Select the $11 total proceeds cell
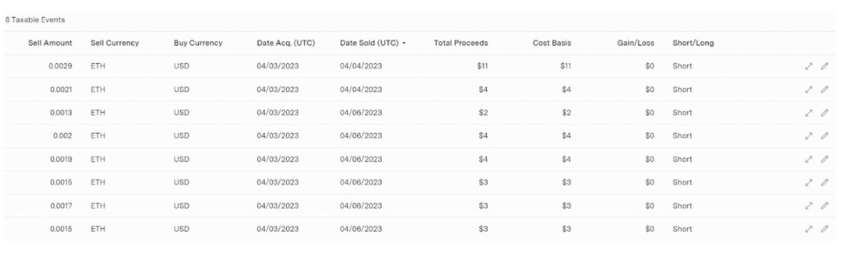This screenshot has width=868, height=261. coord(482,66)
